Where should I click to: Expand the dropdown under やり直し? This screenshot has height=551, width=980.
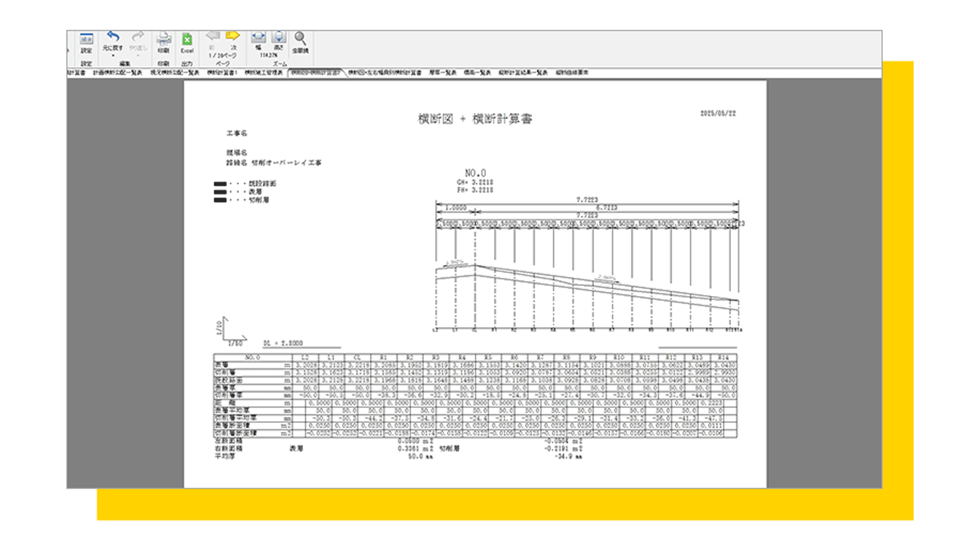[138, 55]
